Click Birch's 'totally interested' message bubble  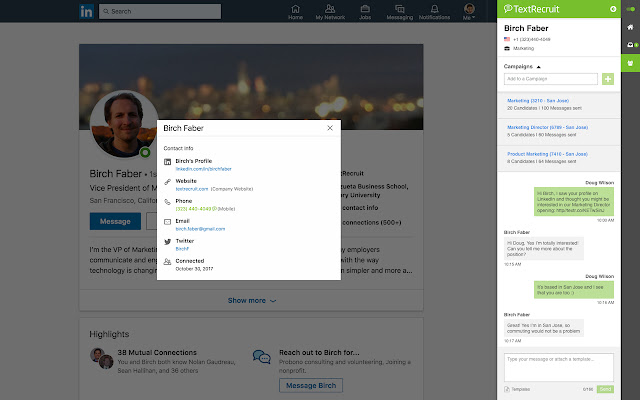(544, 249)
